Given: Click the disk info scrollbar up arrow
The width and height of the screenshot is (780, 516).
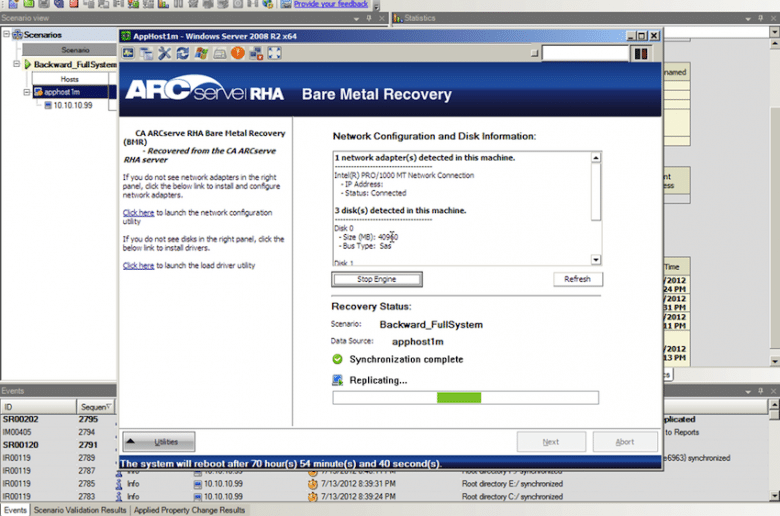Looking at the screenshot, I should coord(596,158).
